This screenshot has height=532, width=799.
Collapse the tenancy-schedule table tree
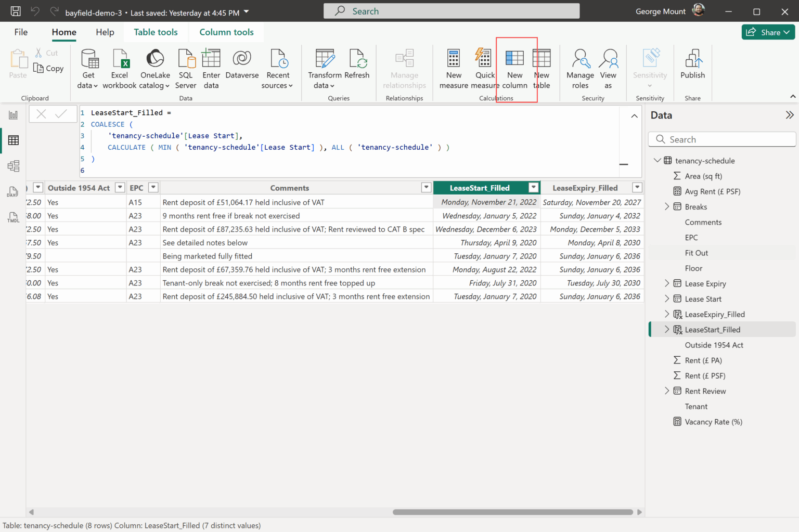(x=658, y=161)
